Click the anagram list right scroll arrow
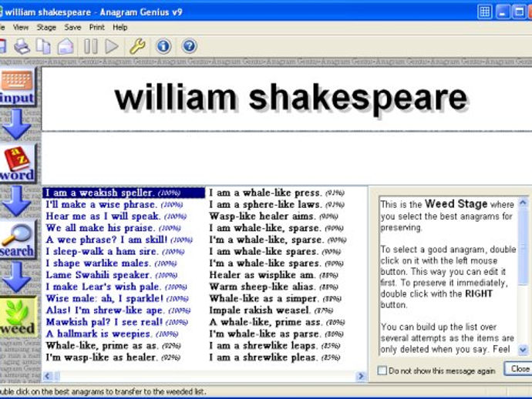The height and width of the screenshot is (399, 532). (x=361, y=376)
